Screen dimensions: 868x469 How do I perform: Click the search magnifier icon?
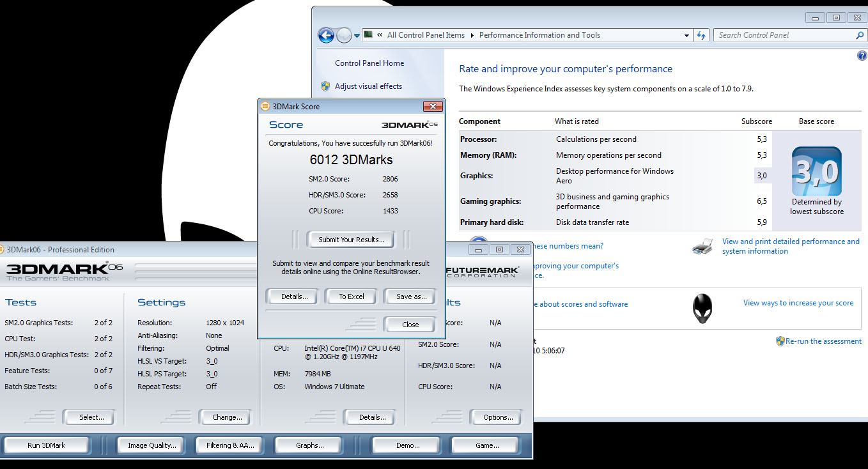pyautogui.click(x=860, y=36)
